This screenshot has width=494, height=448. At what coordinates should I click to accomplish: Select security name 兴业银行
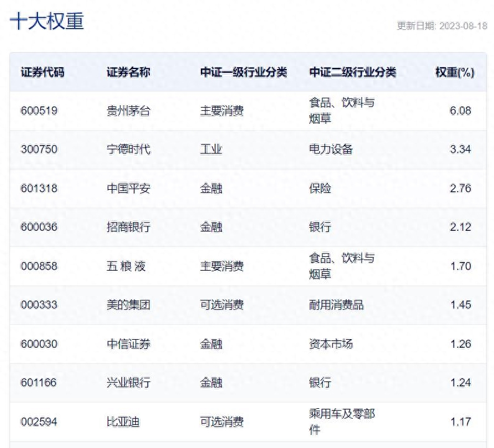point(128,383)
